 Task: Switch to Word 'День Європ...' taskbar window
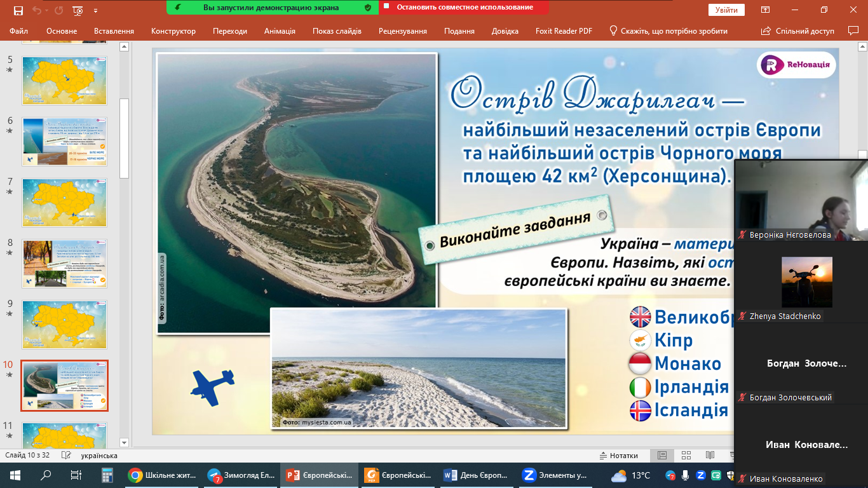click(475, 475)
